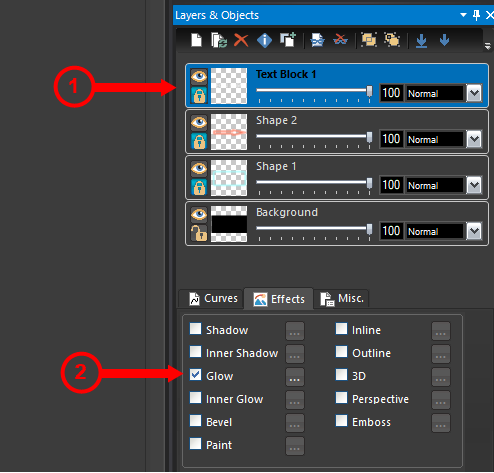Switch to the Curves tab
This screenshot has width=494, height=473.
(213, 298)
